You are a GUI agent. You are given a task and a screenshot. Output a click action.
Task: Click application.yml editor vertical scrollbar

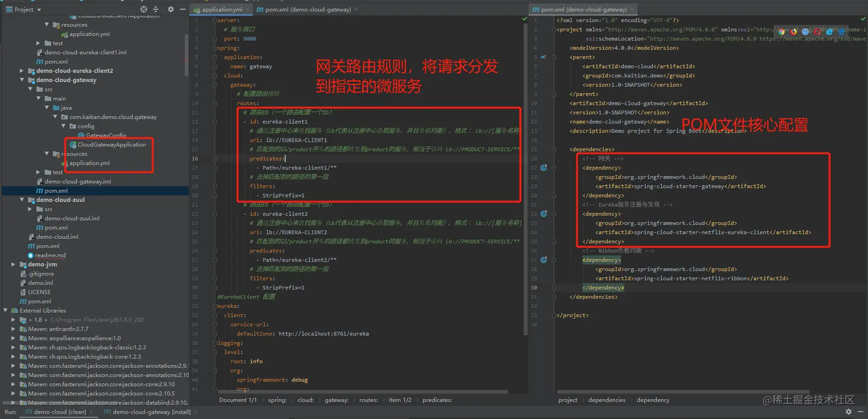[525, 180]
